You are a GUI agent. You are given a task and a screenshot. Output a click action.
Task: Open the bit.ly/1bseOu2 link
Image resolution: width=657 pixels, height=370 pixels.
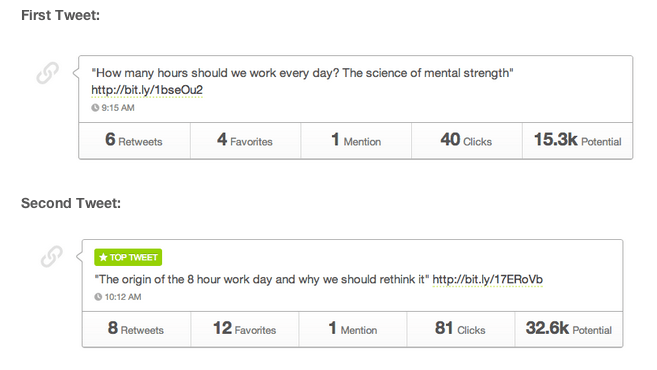click(147, 90)
